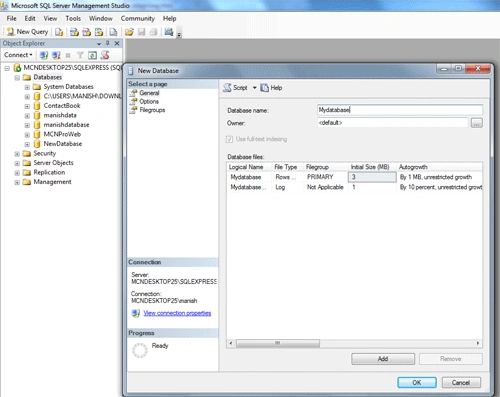
Task: Open the Help menu in menu bar
Action: click(x=169, y=18)
